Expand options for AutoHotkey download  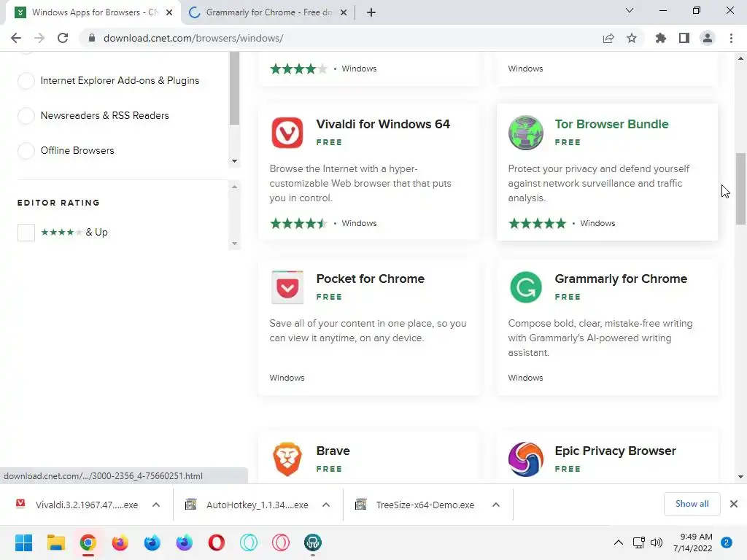[326, 505]
